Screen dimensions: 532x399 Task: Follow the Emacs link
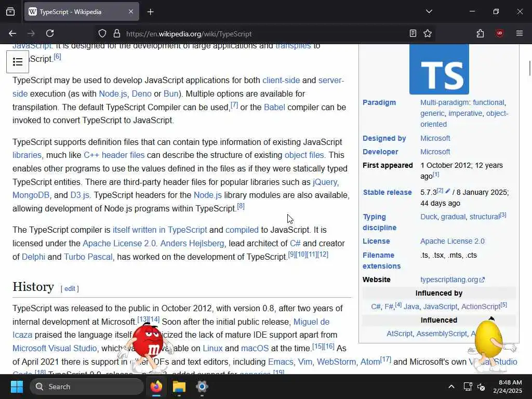coord(281,362)
